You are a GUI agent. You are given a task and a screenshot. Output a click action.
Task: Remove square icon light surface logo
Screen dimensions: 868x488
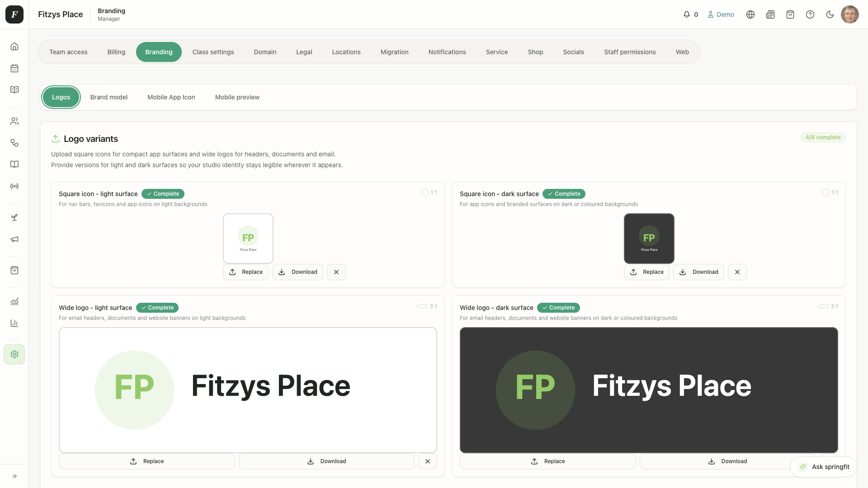(336, 272)
